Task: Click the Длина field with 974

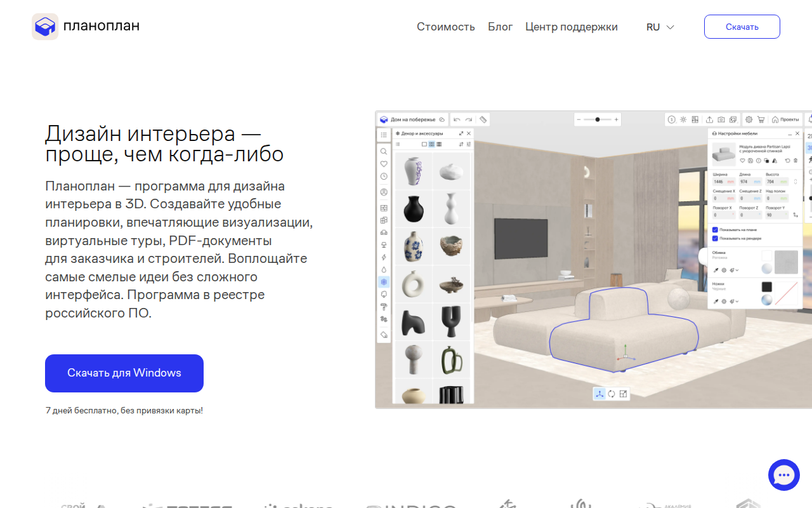Action: pos(750,182)
